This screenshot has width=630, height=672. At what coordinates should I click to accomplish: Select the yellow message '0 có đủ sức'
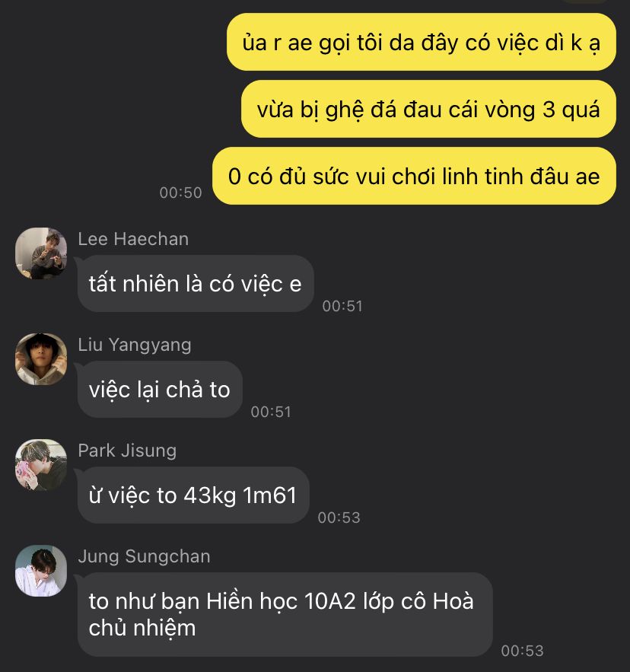click(x=414, y=176)
